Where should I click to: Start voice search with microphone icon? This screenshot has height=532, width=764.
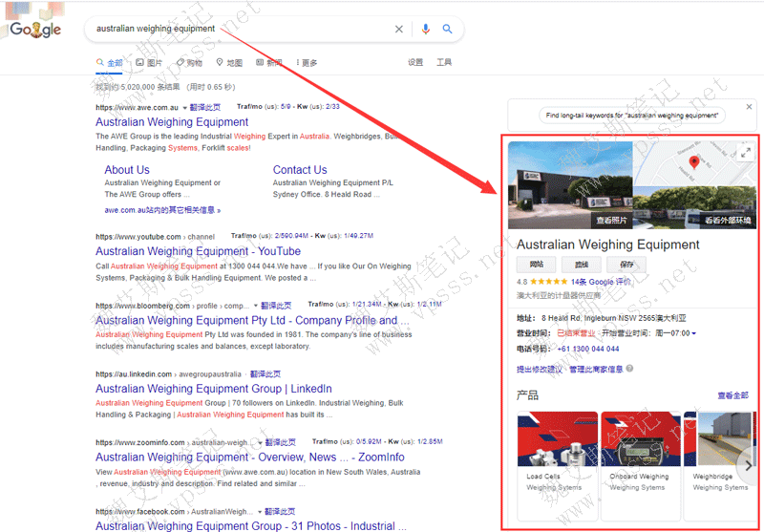[x=425, y=30]
